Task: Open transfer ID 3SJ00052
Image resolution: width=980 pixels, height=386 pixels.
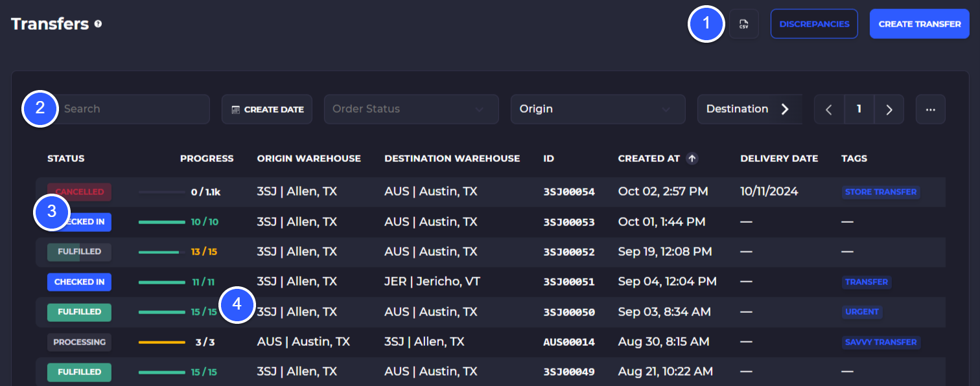Action: point(569,252)
